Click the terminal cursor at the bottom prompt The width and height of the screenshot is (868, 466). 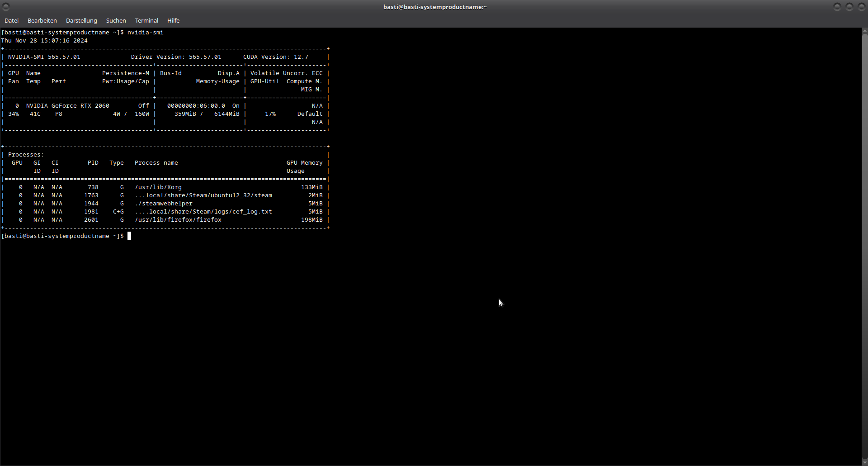(129, 236)
